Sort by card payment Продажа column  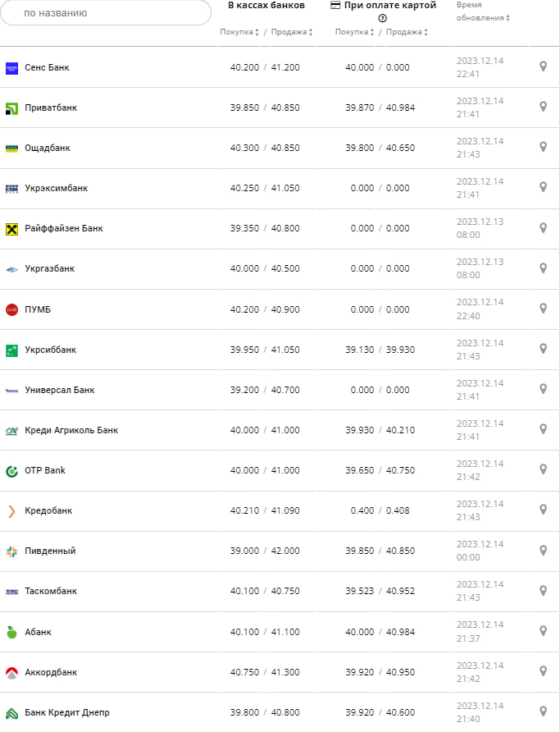pyautogui.click(x=407, y=32)
